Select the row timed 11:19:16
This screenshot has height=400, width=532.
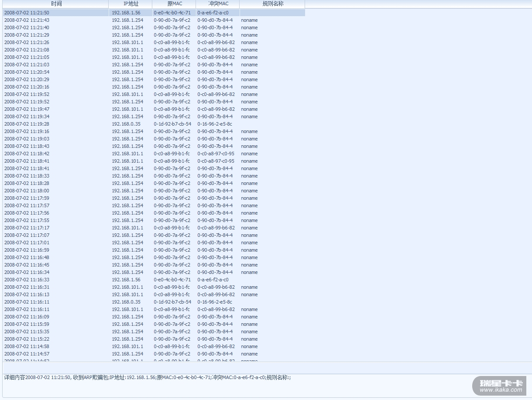(154, 131)
